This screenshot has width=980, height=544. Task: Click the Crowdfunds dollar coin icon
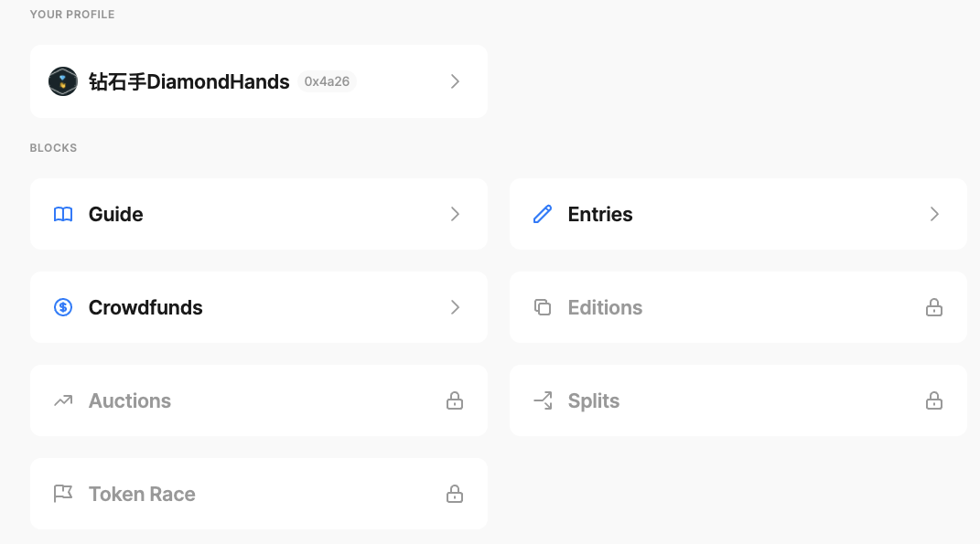(63, 307)
